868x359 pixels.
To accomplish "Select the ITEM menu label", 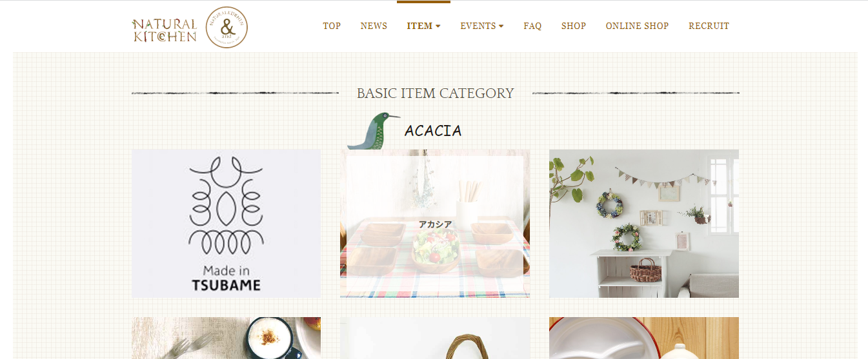I will (x=419, y=26).
